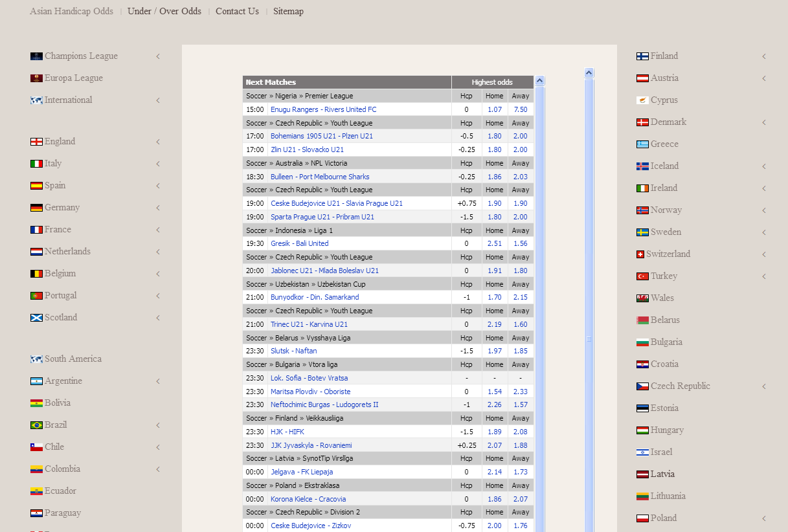Screen dimensions: 788x532
Task: Expand the Poland leagues arrow
Action: pos(764,518)
